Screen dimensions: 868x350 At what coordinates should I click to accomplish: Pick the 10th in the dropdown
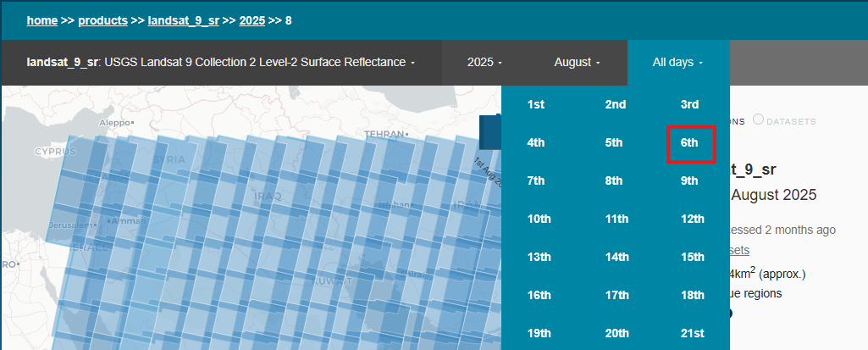point(539,219)
